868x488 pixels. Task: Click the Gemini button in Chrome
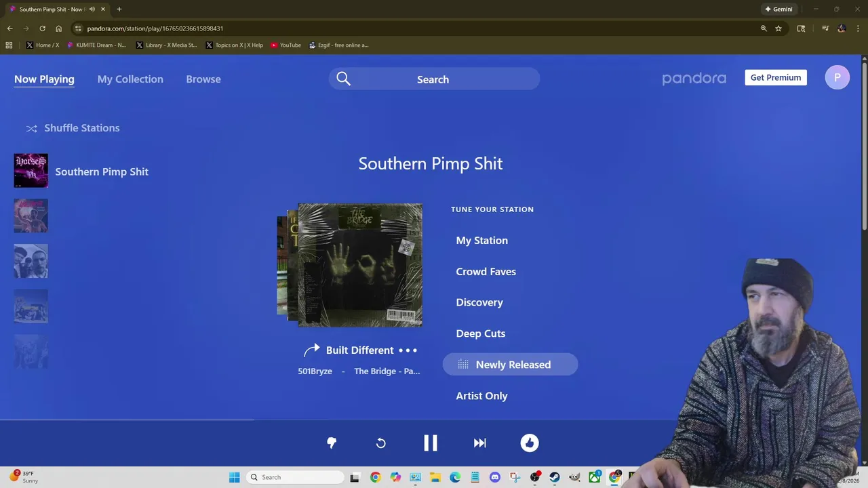(x=778, y=9)
